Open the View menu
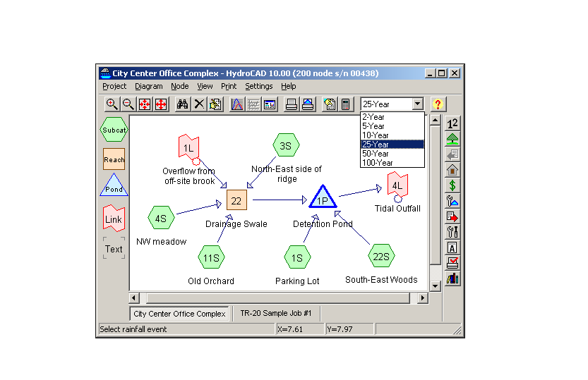Screen dimensions: 588x380 (205, 87)
